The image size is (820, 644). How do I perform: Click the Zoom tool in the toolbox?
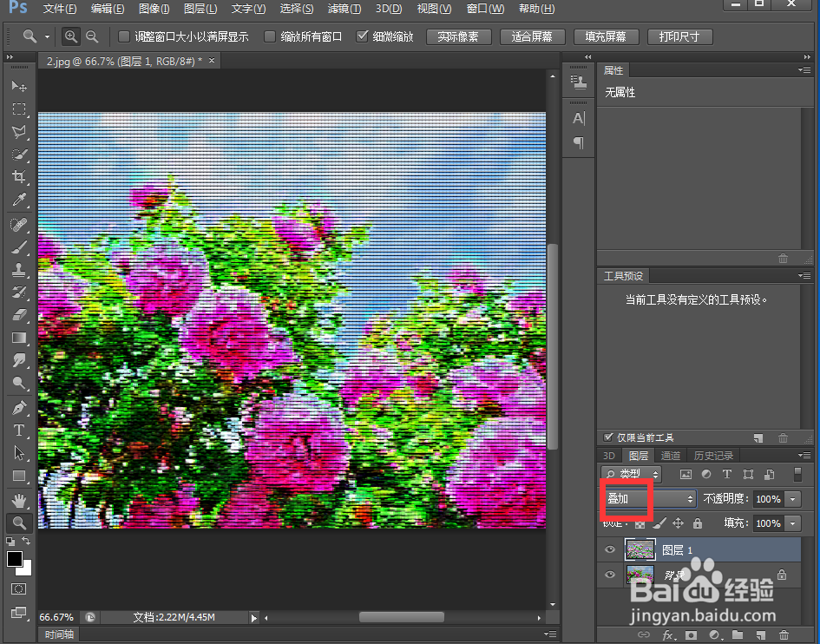tap(19, 522)
